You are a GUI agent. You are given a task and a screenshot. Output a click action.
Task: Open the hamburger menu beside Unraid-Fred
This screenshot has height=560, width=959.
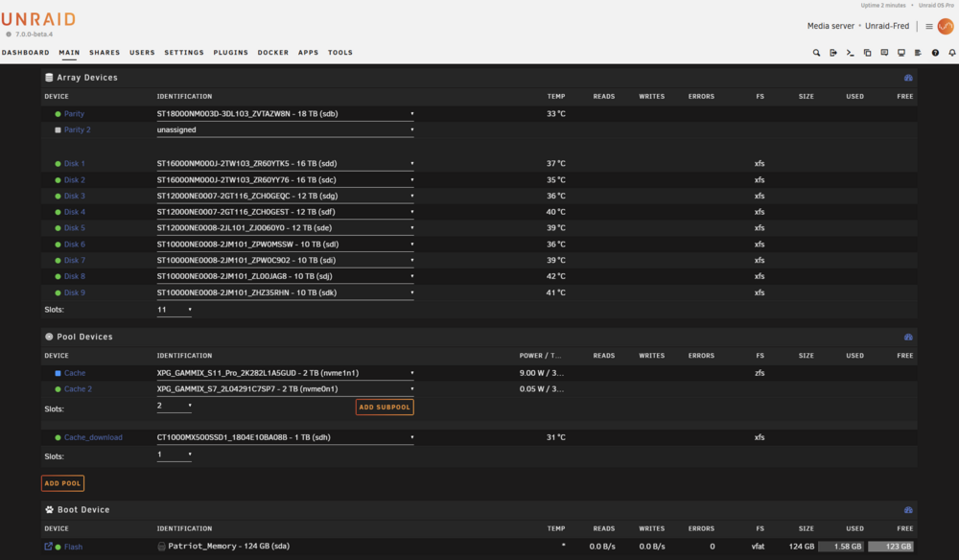pos(929,26)
